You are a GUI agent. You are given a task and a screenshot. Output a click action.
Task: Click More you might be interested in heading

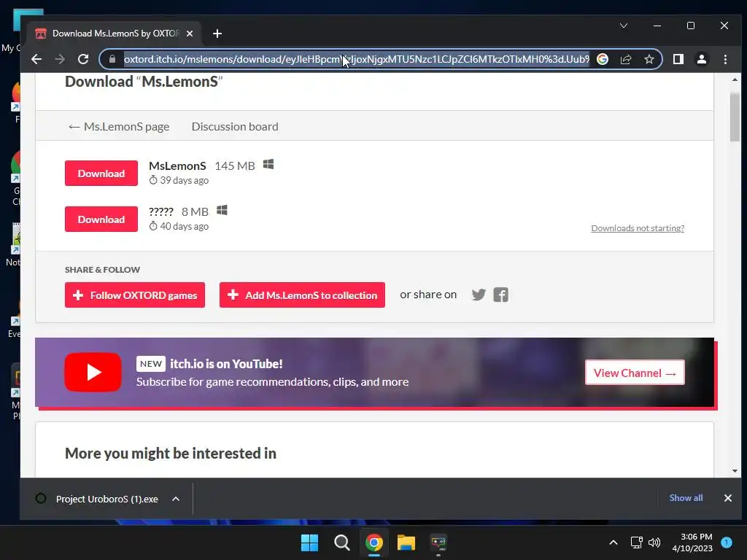[x=171, y=454]
